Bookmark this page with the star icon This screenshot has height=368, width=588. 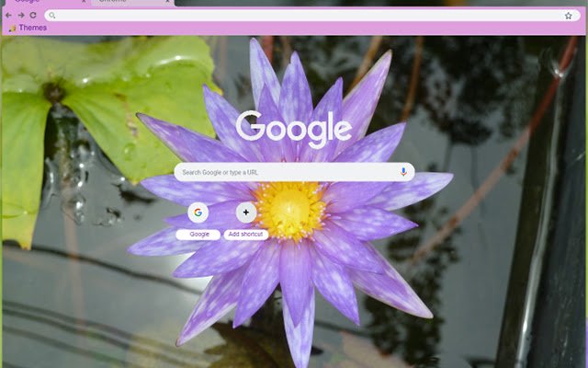click(568, 16)
